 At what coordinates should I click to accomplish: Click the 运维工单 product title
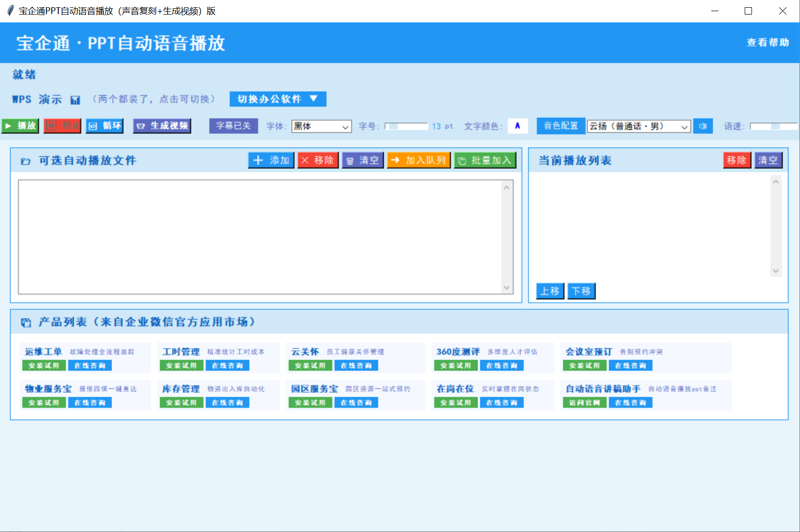tap(43, 352)
